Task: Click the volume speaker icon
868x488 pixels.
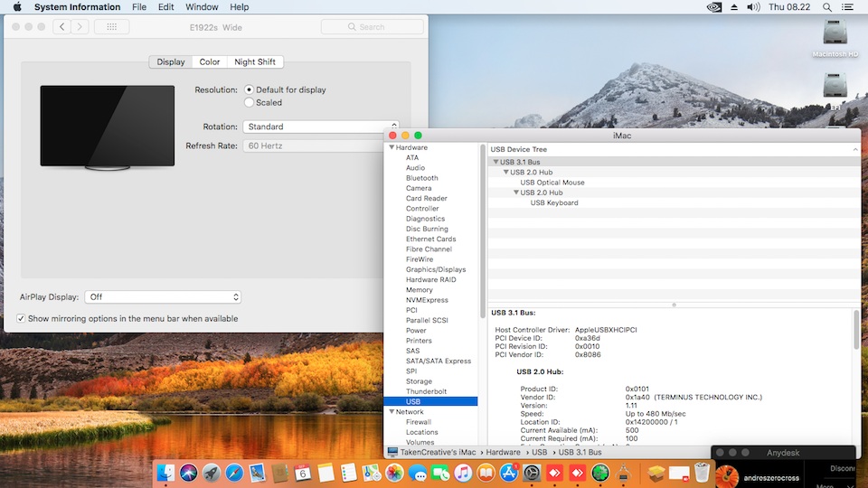Action: [x=754, y=7]
